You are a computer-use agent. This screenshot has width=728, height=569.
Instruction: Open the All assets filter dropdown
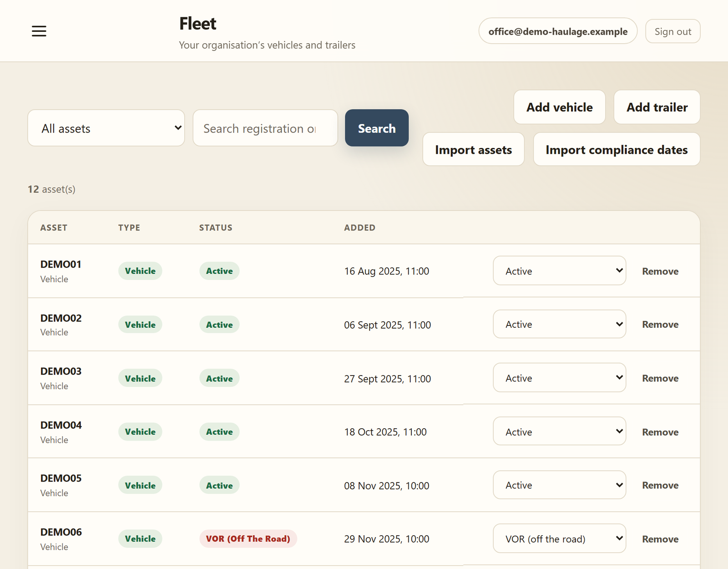tap(106, 128)
